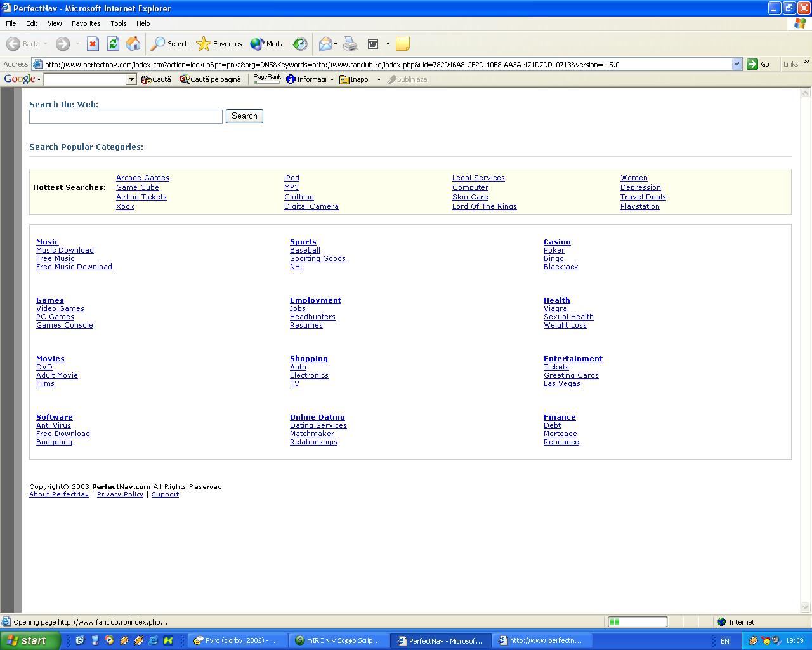Switch to mIRC taskbar window
The image size is (812, 650).
point(339,640)
